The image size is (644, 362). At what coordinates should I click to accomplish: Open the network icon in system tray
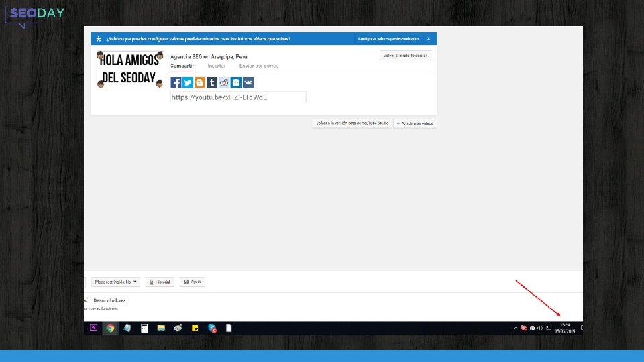click(x=549, y=328)
